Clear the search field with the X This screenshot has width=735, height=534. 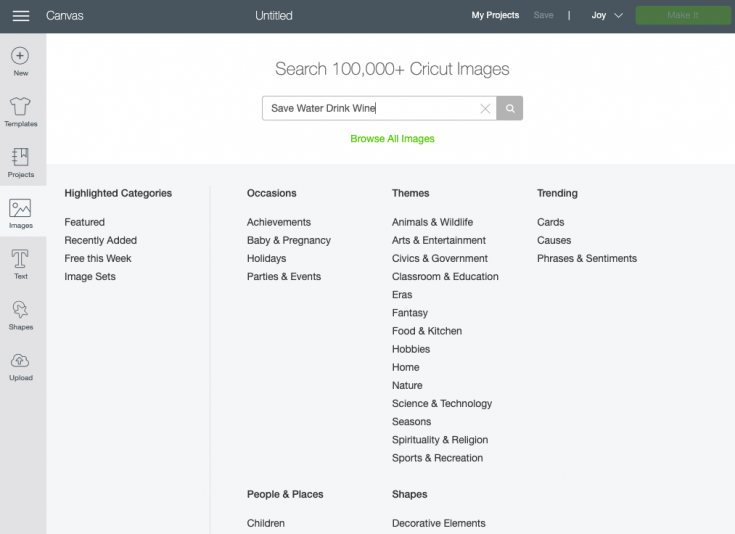(485, 109)
